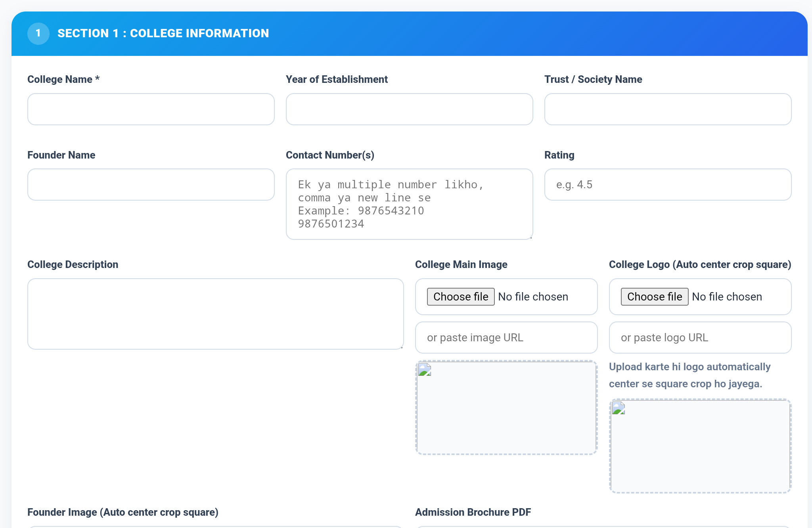
Task: Select the Trust / Society Name field
Action: click(x=668, y=109)
